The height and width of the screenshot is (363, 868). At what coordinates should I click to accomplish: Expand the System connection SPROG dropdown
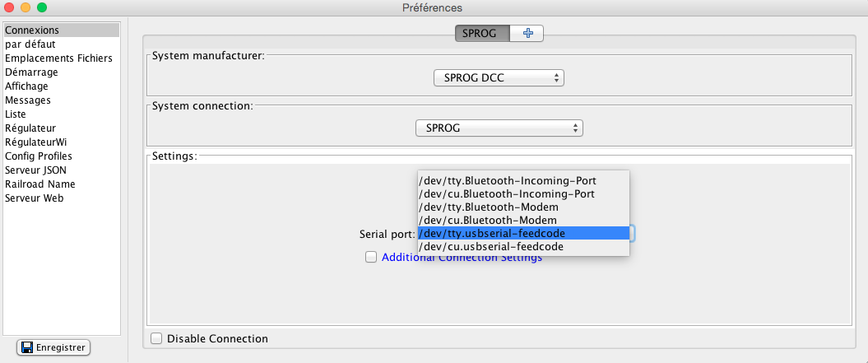click(x=499, y=128)
